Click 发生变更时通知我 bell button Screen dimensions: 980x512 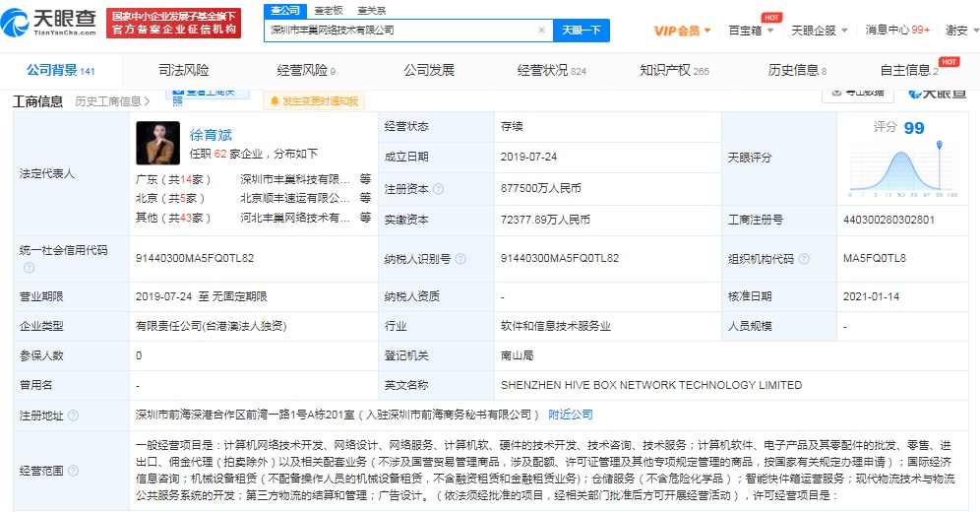click(314, 101)
